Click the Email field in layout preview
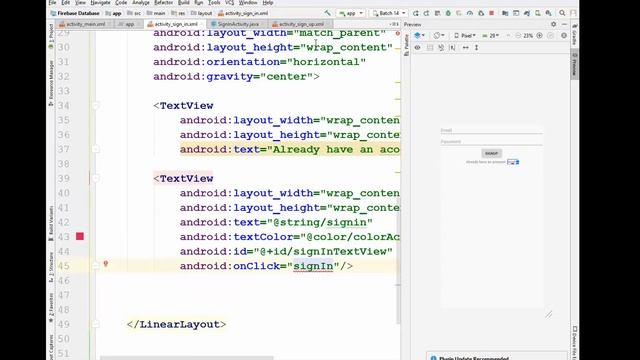This screenshot has width=640, height=360. (491, 131)
